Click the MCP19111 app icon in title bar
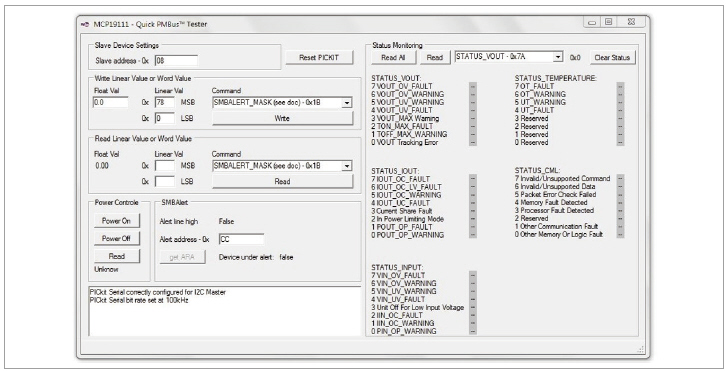This screenshot has height=371, width=726. click(85, 24)
